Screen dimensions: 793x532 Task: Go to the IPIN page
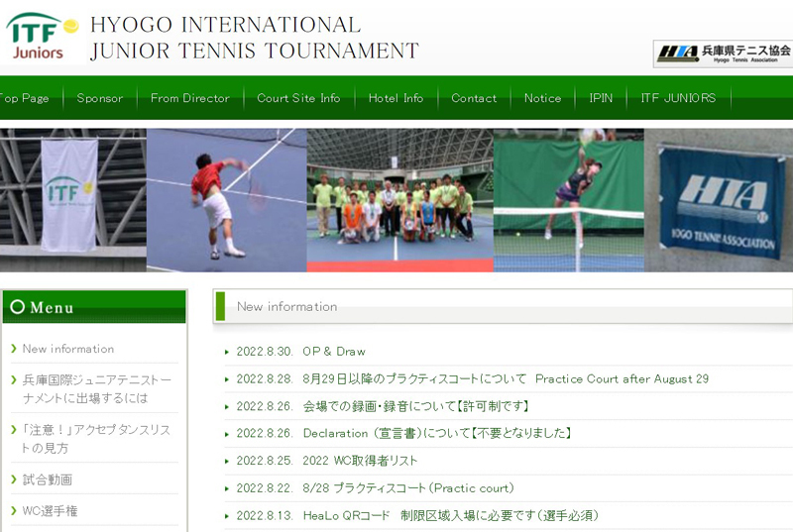[x=601, y=98]
